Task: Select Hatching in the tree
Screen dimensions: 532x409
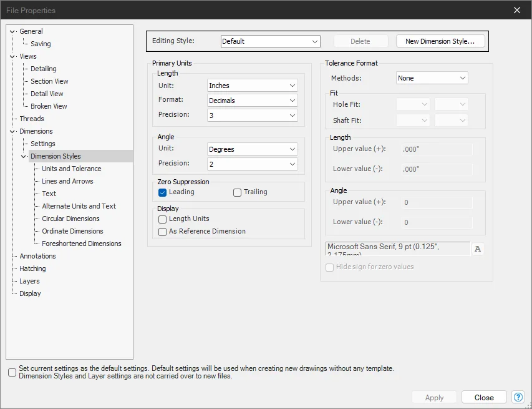Action: [32, 269]
